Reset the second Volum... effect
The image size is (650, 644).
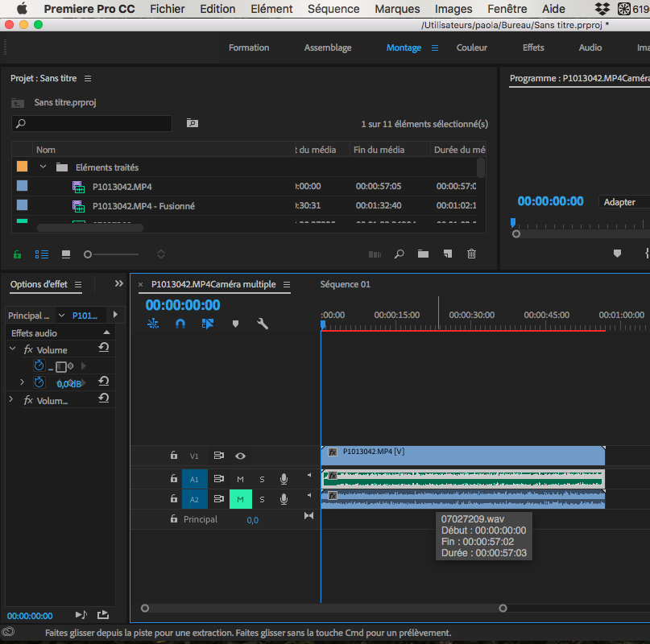[x=104, y=398]
